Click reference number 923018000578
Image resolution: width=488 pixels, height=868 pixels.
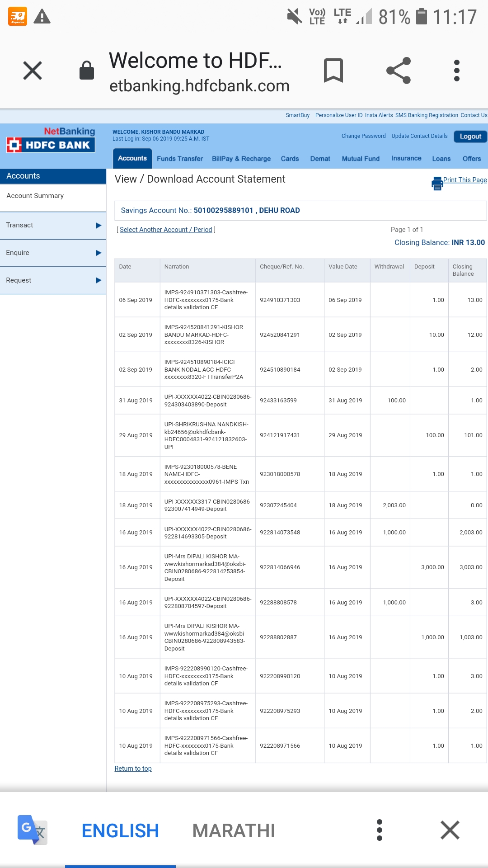coord(280,474)
